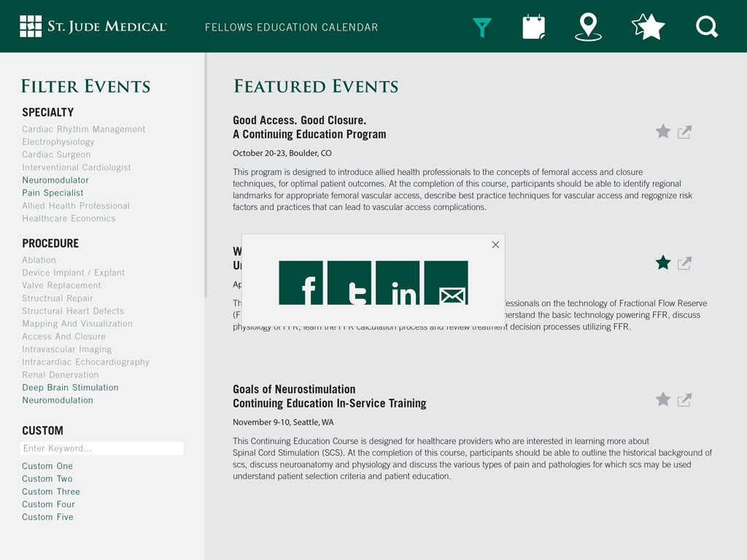747x560 pixels.
Task: Select Structrual Repair procedure filter
Action: 58,298
